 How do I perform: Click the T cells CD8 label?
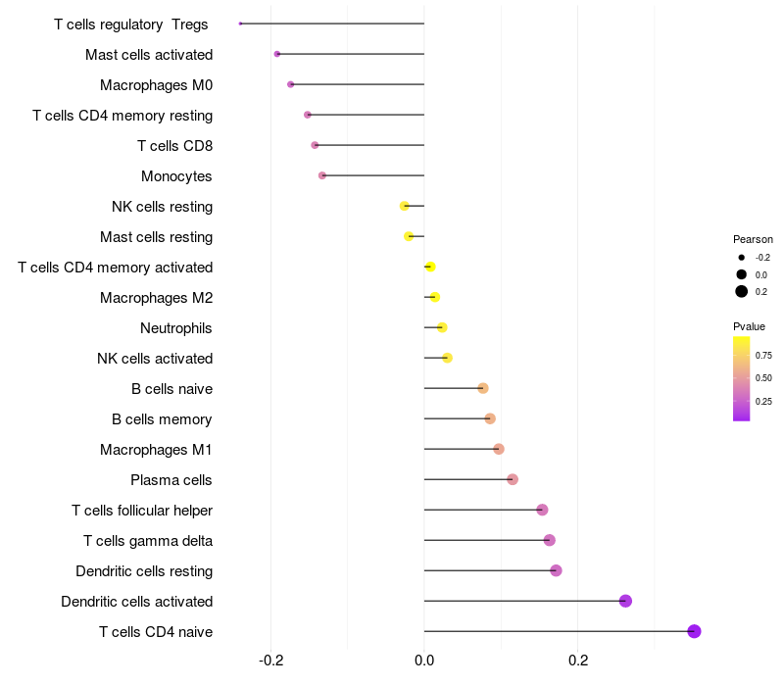[x=175, y=146]
